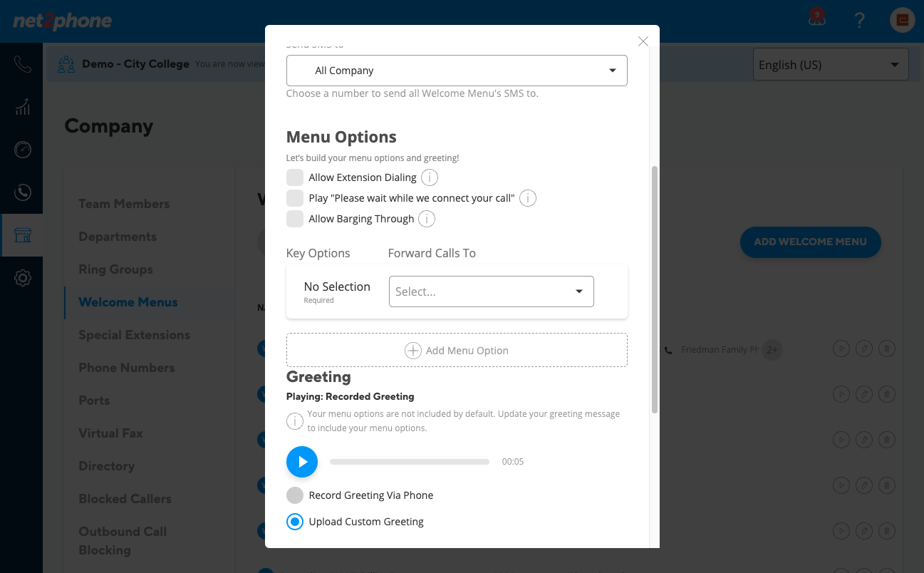Select Upload Custom Greeting radio button

295,522
